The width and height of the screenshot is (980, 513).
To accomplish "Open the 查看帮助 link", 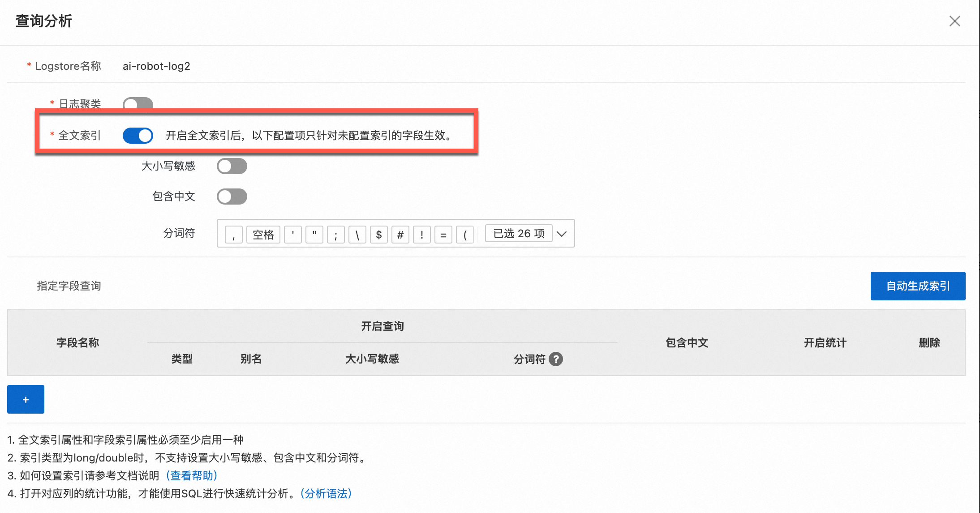I will pos(192,475).
